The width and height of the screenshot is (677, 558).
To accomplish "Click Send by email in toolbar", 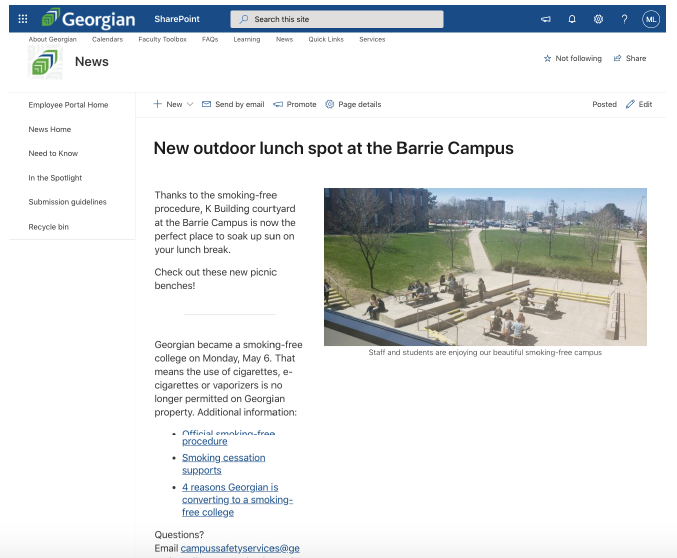I will [x=233, y=104].
